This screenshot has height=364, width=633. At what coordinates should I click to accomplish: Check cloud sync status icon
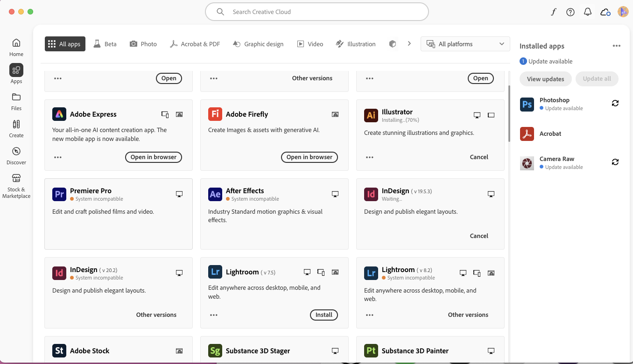tap(605, 12)
